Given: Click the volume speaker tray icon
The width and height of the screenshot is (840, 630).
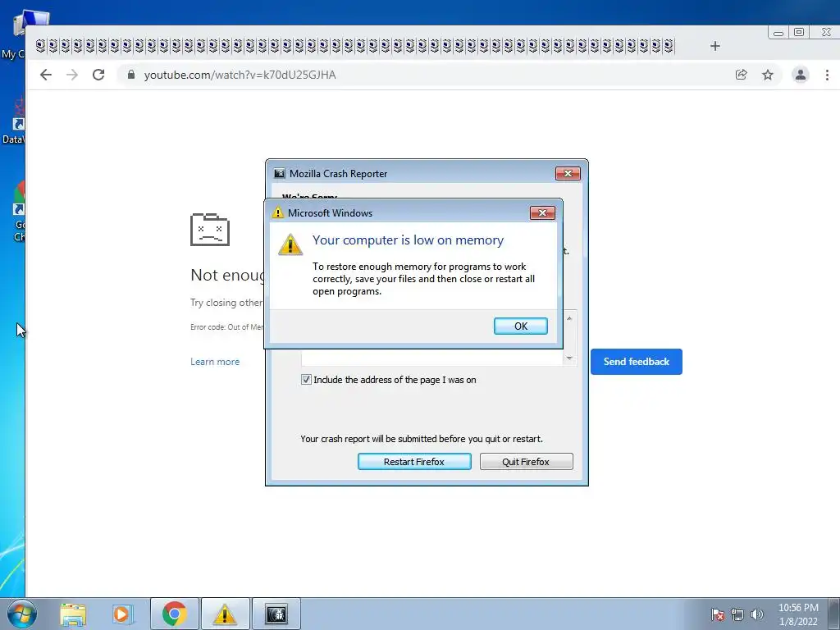Looking at the screenshot, I should [x=757, y=614].
